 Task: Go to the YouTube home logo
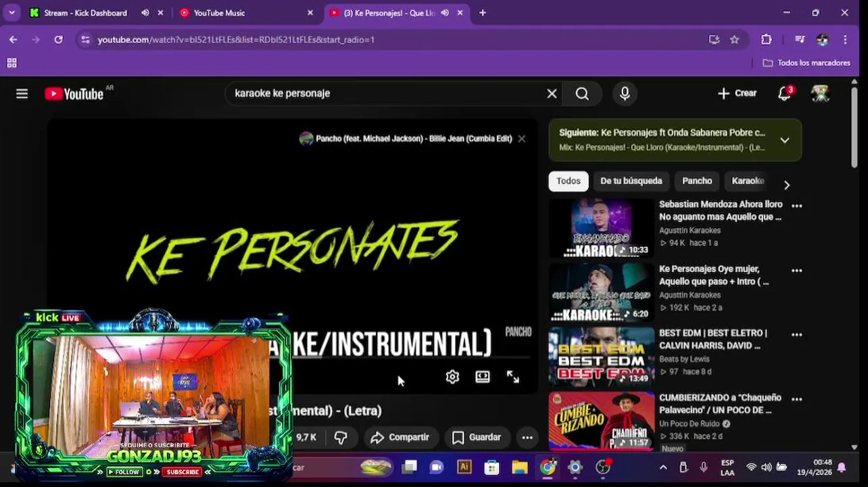(x=74, y=94)
